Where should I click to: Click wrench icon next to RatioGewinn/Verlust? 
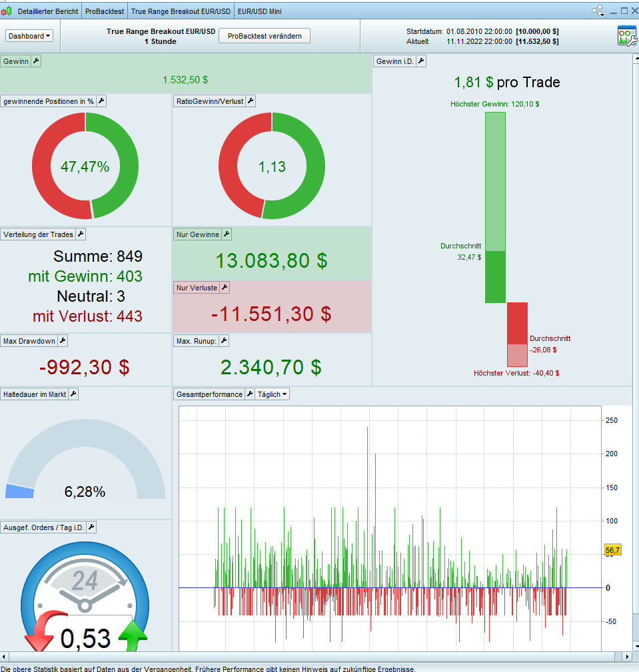point(251,101)
